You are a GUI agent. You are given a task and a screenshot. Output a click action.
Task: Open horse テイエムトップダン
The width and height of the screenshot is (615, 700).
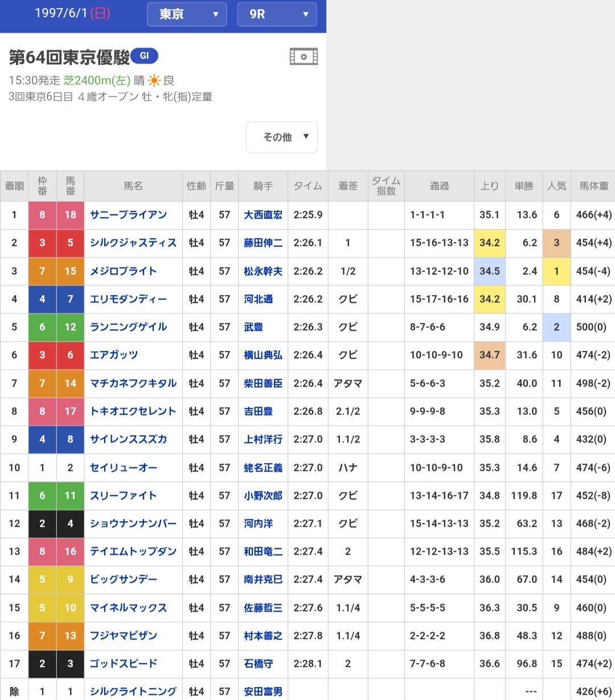(x=133, y=551)
